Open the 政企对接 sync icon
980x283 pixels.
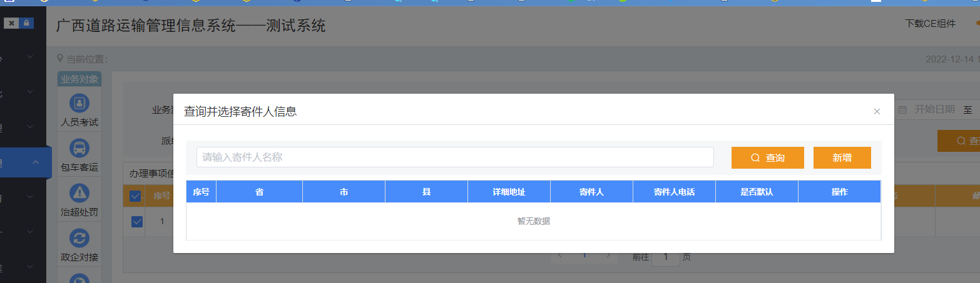point(79,238)
